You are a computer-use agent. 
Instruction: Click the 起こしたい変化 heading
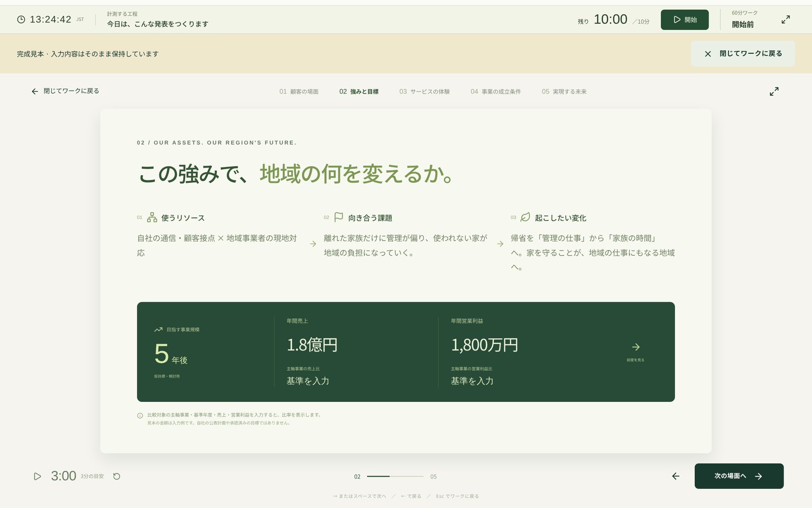click(560, 218)
